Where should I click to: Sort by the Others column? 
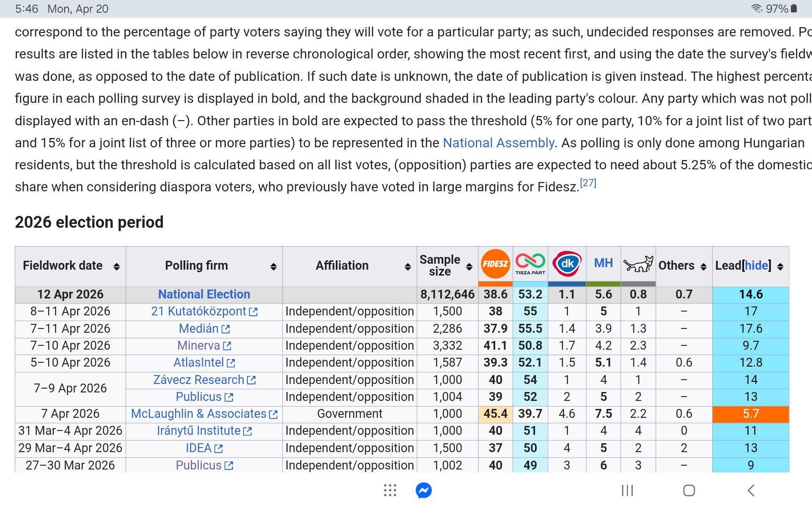click(703, 267)
